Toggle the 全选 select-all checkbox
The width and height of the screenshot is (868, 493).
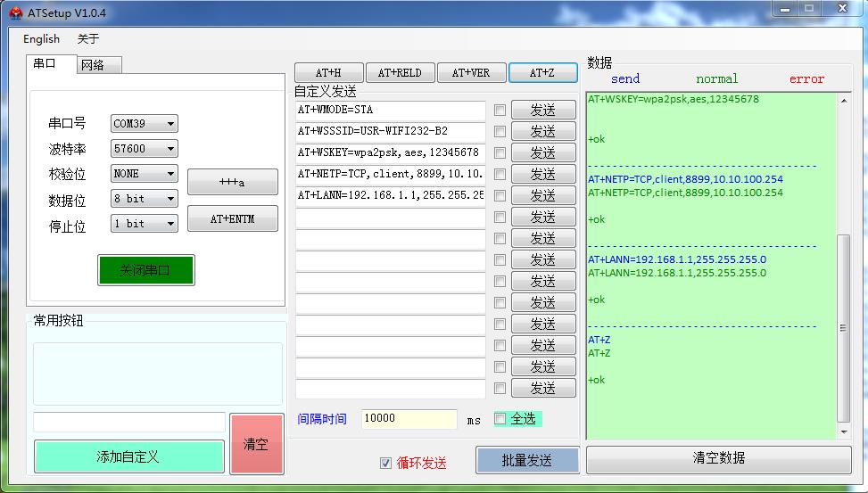[500, 419]
